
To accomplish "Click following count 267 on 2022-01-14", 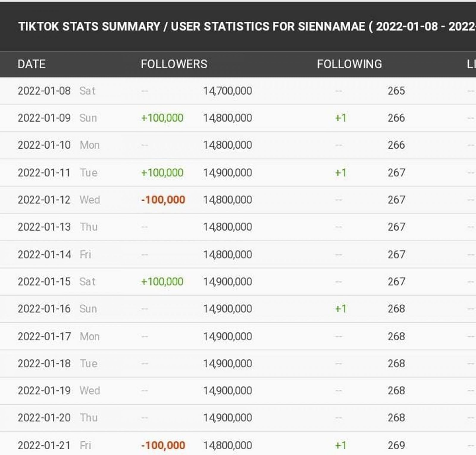I will click(396, 255).
